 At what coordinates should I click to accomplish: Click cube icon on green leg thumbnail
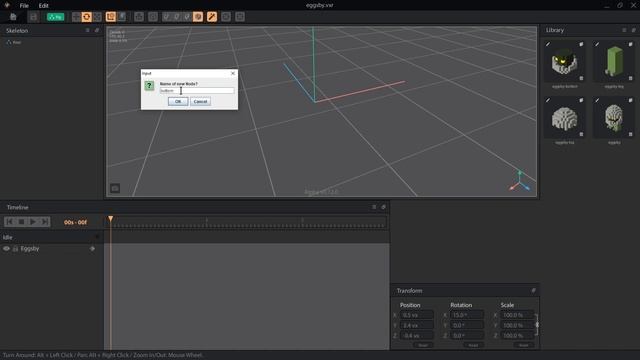click(631, 44)
